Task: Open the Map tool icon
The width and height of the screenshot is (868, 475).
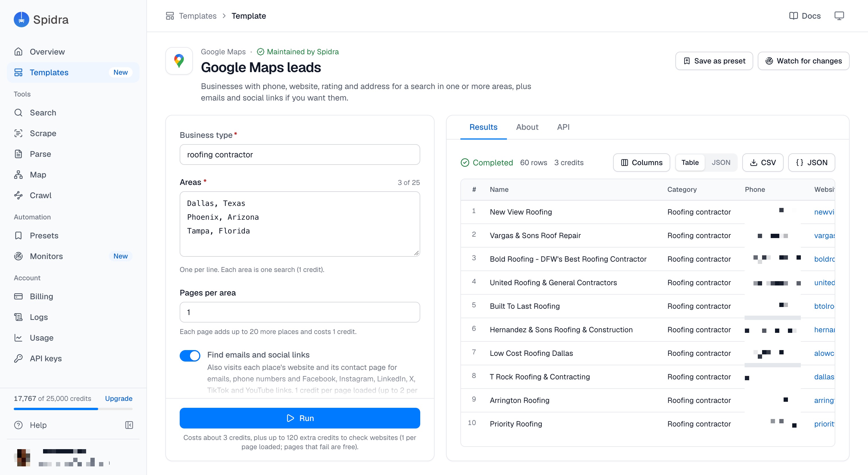Action: [x=19, y=175]
